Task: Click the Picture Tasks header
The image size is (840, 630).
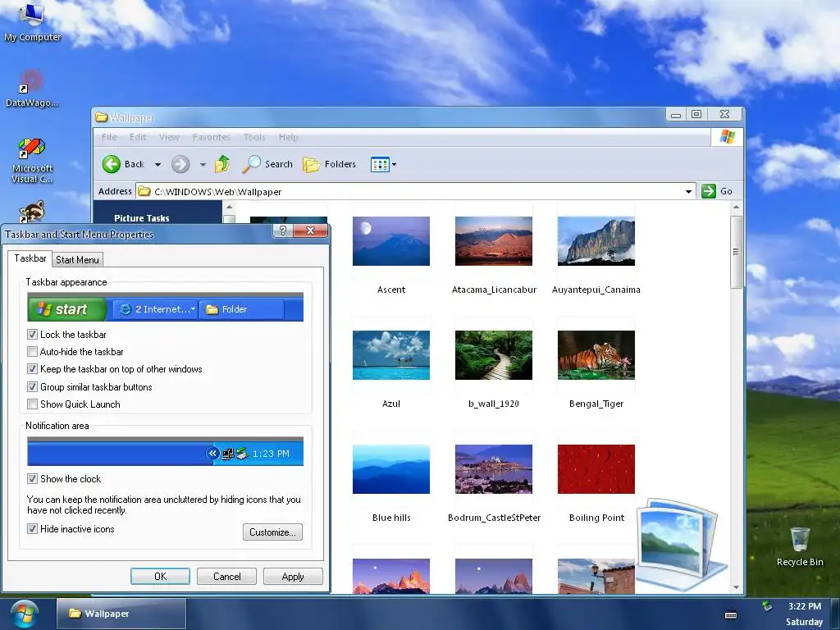Action: [x=141, y=218]
